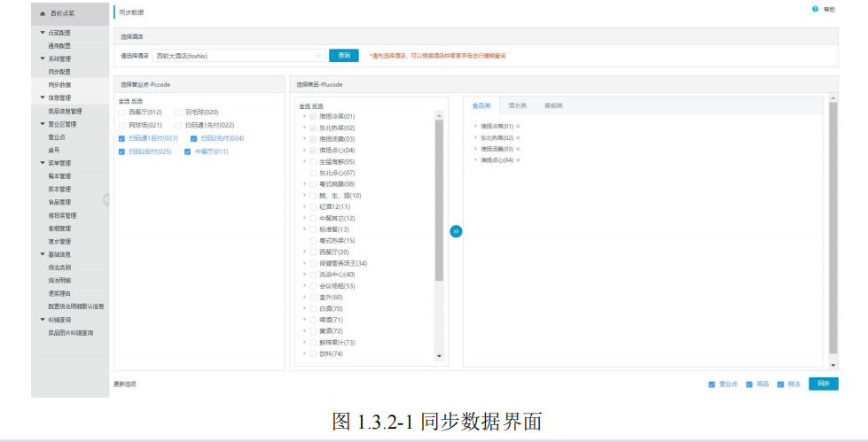Uncheck the (023) 后付 checkbox

[x=121, y=138]
